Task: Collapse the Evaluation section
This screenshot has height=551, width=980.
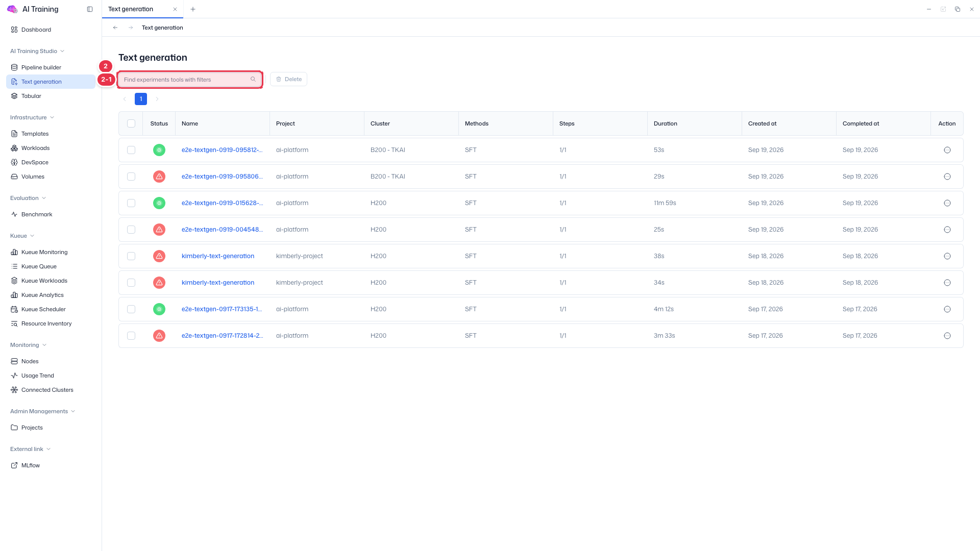Action: (x=28, y=198)
